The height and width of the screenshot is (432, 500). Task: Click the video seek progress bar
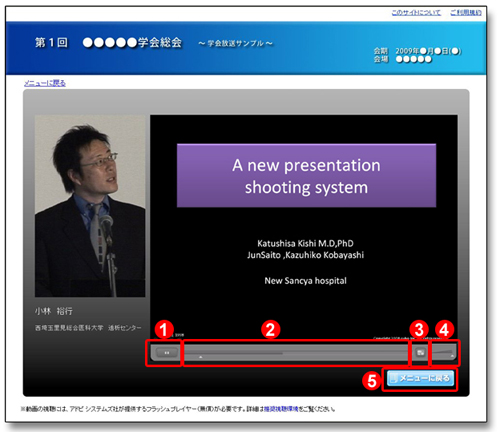296,352
